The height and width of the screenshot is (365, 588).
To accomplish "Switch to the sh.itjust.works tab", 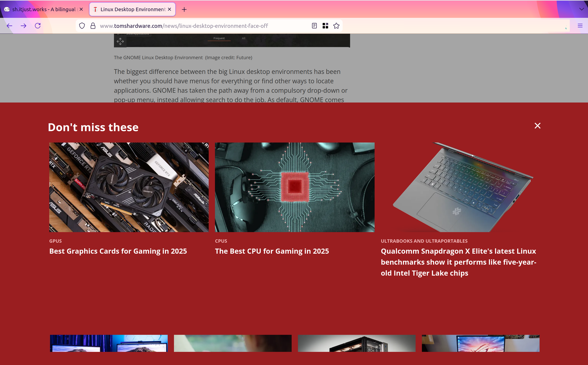I will [41, 9].
